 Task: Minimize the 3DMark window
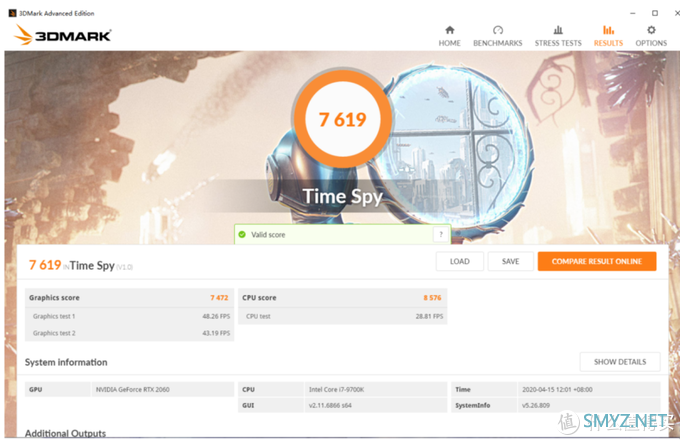click(633, 13)
